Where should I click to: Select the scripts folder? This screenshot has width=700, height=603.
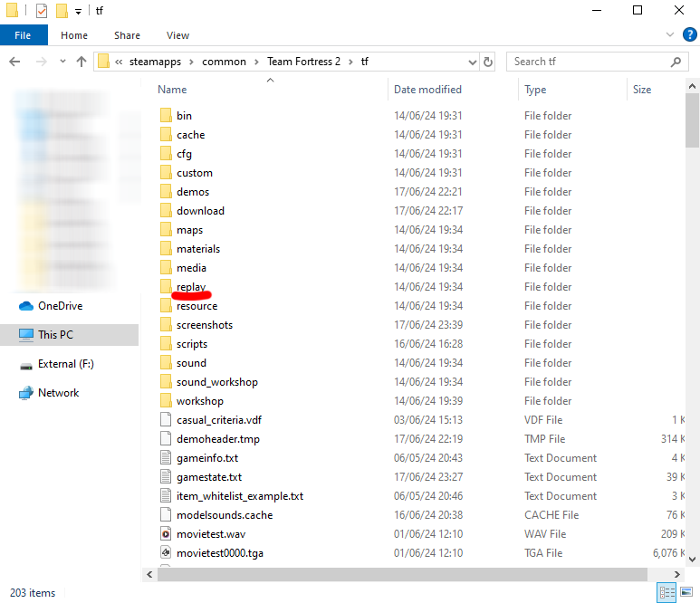[x=191, y=344]
